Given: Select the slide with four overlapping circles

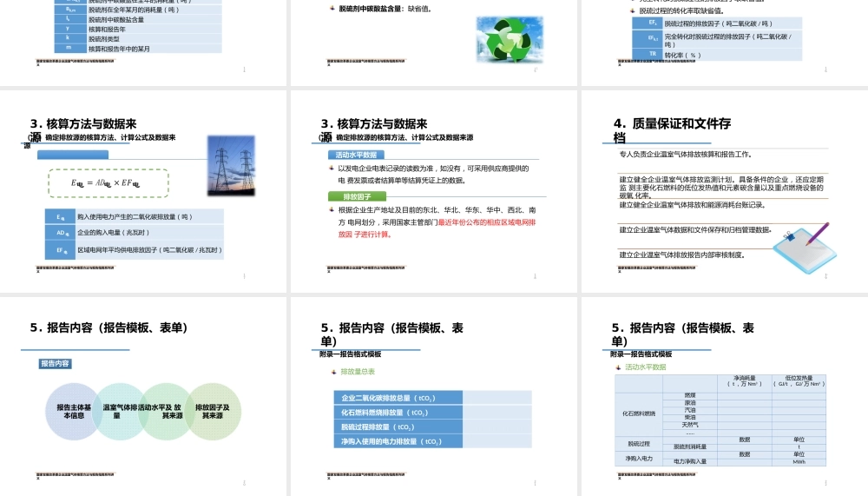Looking at the screenshot, I should 143,396.
